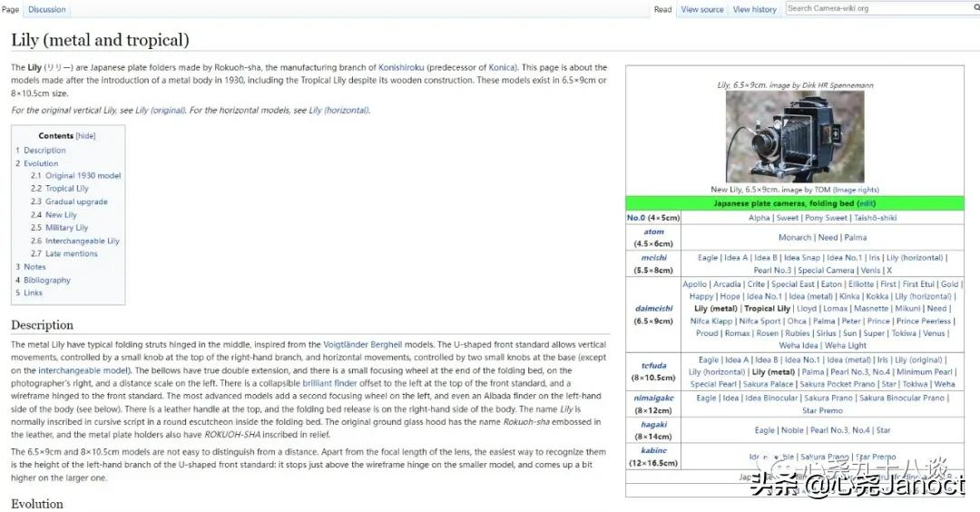The height and width of the screenshot is (512, 980).
Task: Open the Idea Binocular link
Action: 771,398
